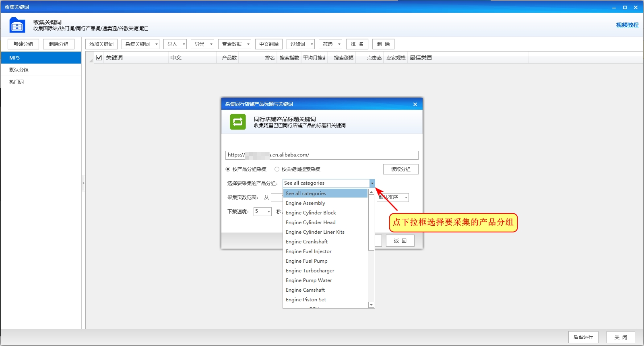Click the 后台运行 button

pos(583,337)
